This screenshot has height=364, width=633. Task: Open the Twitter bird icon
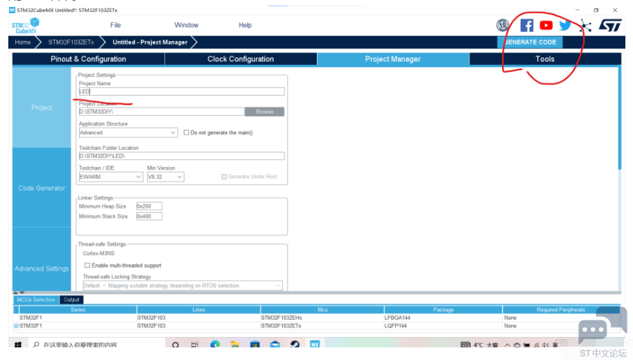tap(565, 26)
